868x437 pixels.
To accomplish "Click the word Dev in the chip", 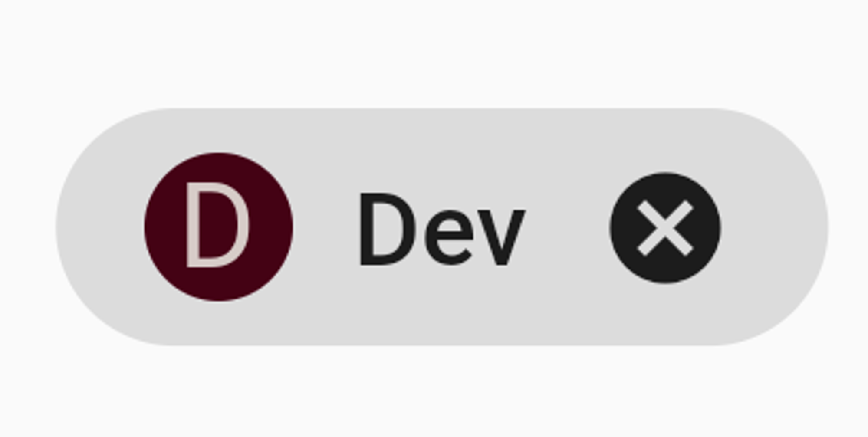I will coord(442,229).
